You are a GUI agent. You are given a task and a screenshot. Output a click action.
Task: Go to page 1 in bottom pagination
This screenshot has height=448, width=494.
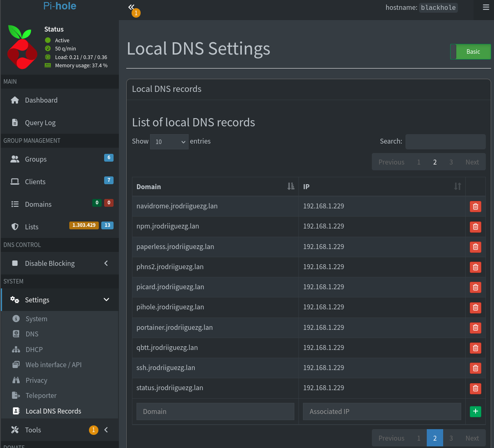(419, 438)
